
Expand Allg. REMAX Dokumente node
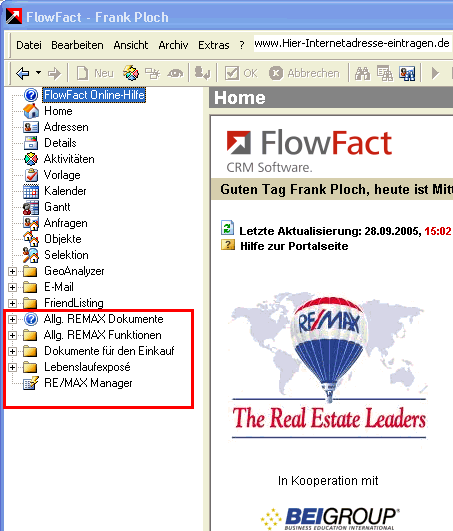pos(12,319)
